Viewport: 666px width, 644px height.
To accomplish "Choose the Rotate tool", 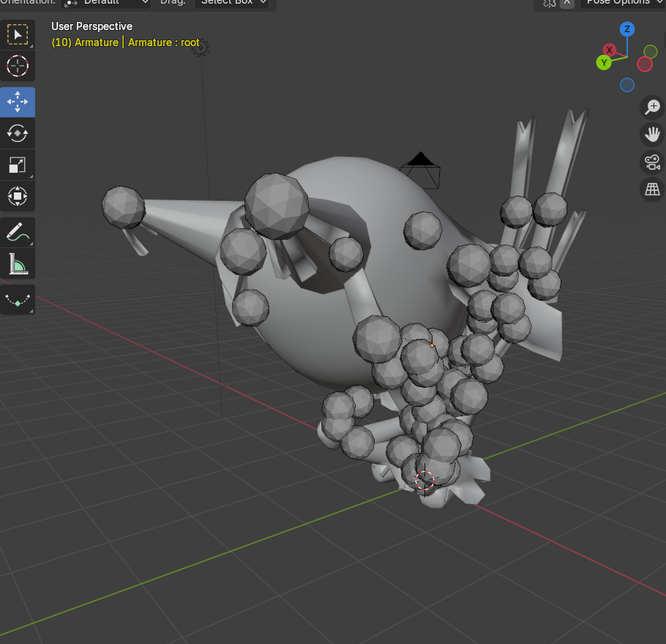I will (x=18, y=133).
